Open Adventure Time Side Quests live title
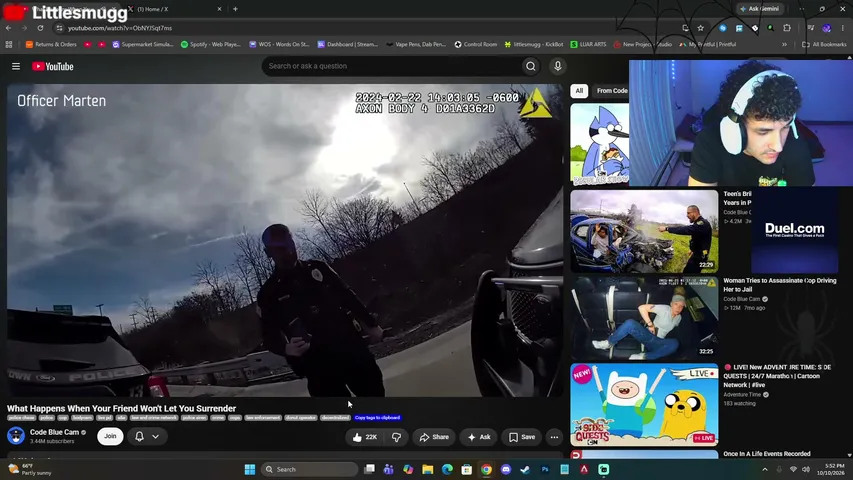Viewport: 853px width, 480px height. point(777,376)
